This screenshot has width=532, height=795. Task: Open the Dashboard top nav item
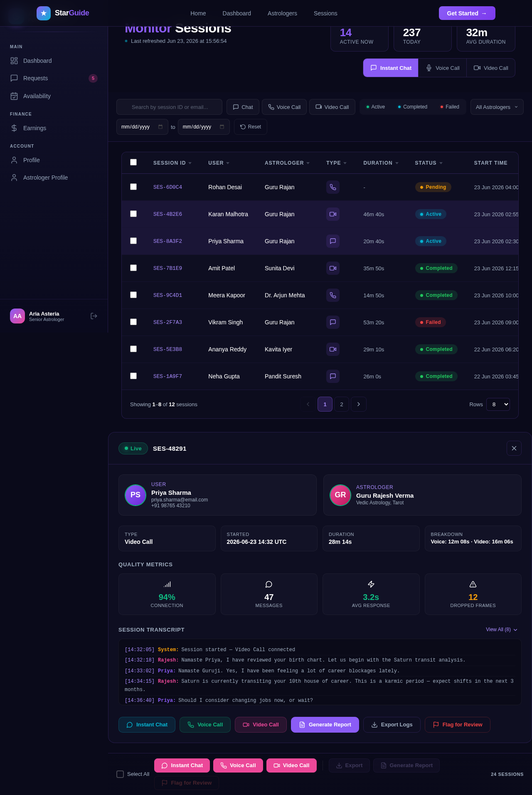click(x=237, y=13)
